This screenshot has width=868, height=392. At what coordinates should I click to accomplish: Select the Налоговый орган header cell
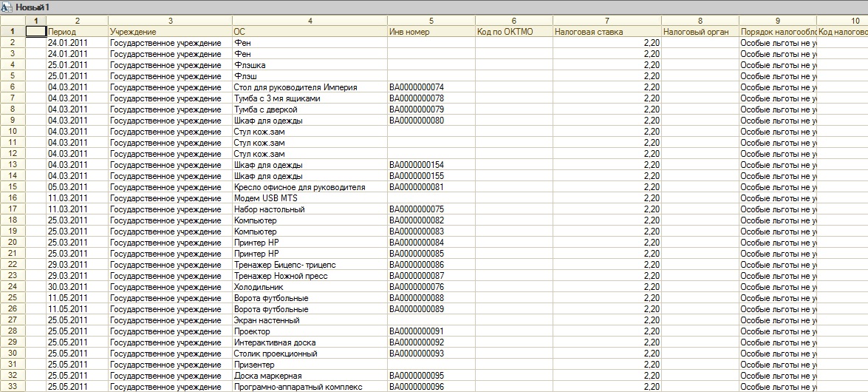(700, 32)
